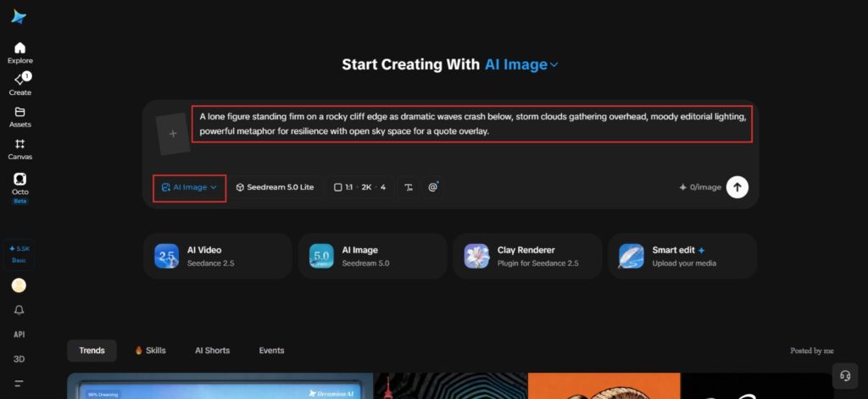Image resolution: width=868 pixels, height=399 pixels.
Task: Open the AI Video Seedance 2.5 card
Action: [218, 256]
